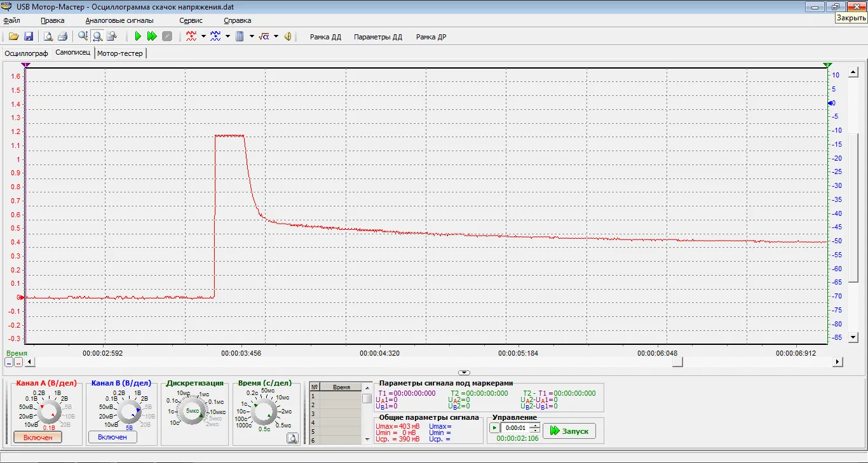The image size is (868, 463).
Task: Open the dropdown beside the blue waveform icon
Action: (227, 37)
